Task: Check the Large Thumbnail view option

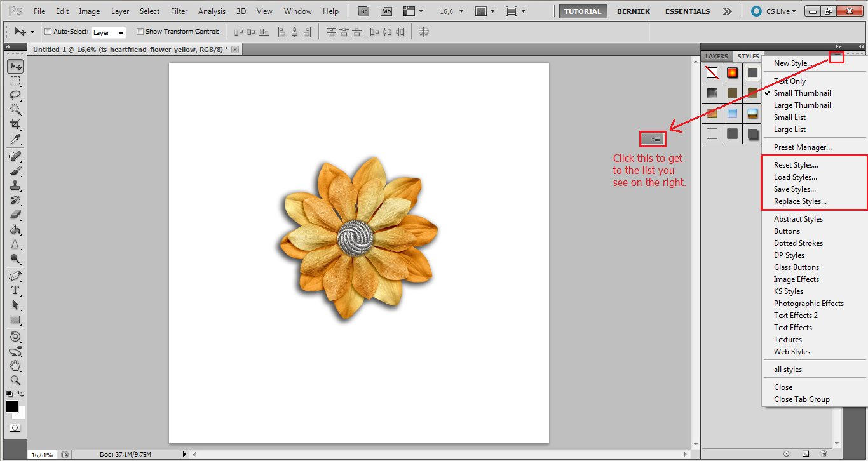Action: point(802,105)
